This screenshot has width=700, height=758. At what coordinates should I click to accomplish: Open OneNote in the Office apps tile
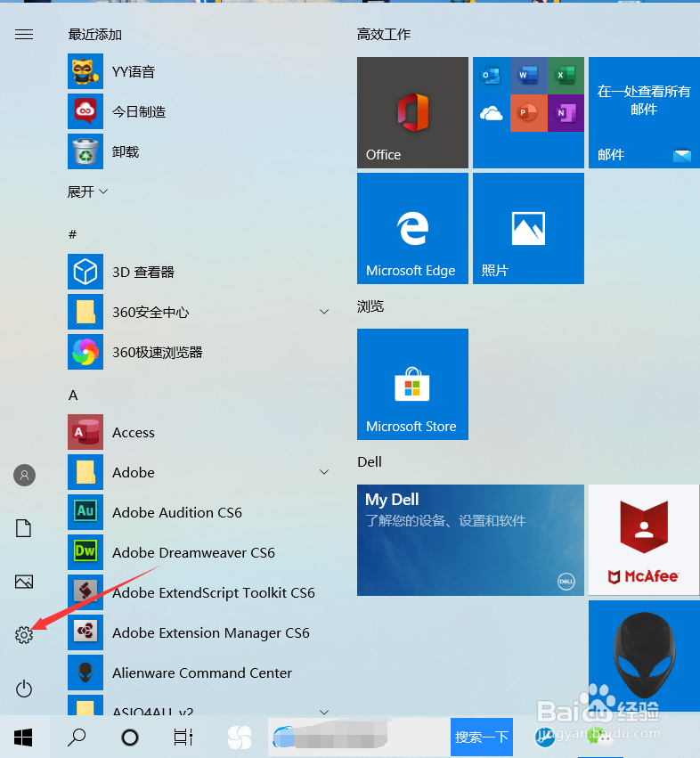click(x=566, y=113)
